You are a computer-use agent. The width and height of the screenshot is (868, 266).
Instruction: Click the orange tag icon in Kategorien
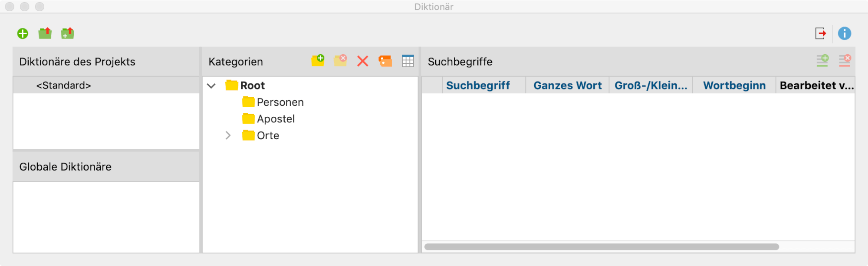385,61
